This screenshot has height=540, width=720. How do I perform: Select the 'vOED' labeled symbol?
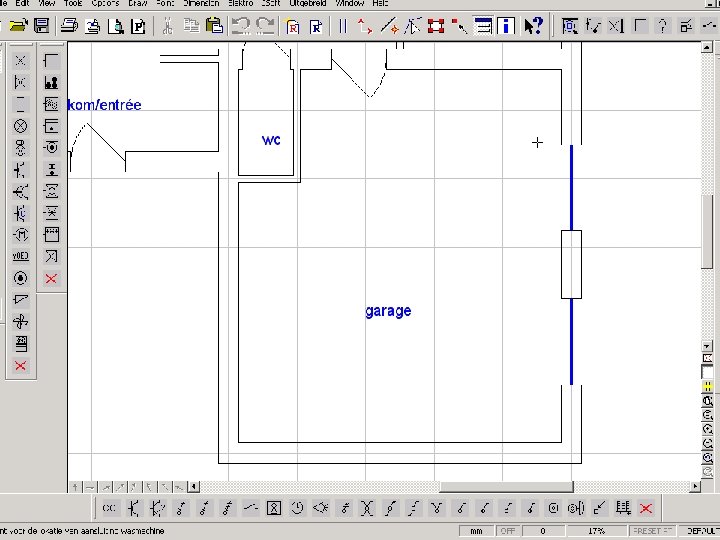pyautogui.click(x=20, y=256)
